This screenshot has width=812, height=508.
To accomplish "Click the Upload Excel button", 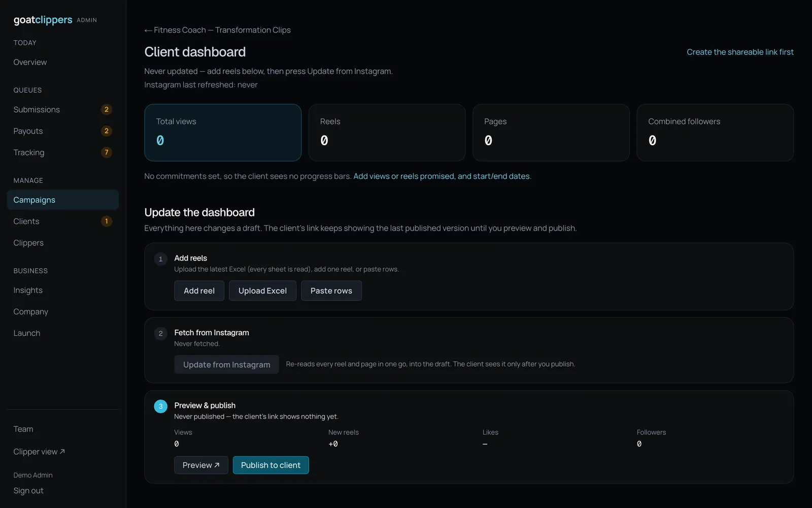I will pyautogui.click(x=262, y=291).
